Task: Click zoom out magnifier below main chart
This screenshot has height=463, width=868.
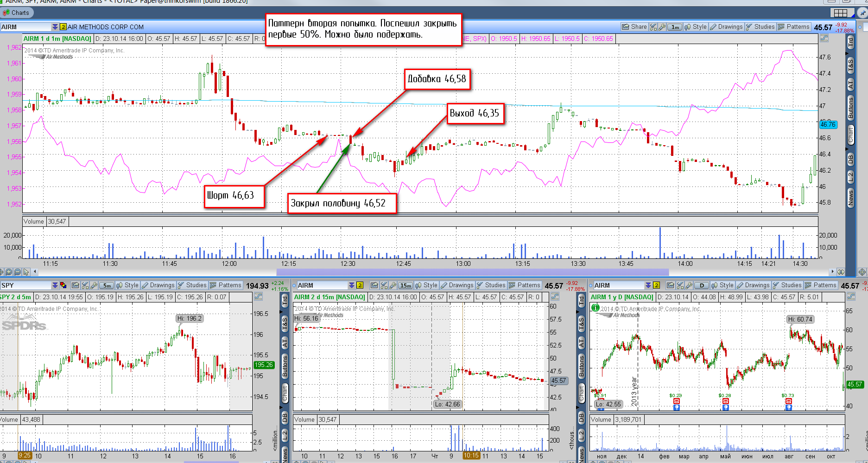Action: point(18,272)
